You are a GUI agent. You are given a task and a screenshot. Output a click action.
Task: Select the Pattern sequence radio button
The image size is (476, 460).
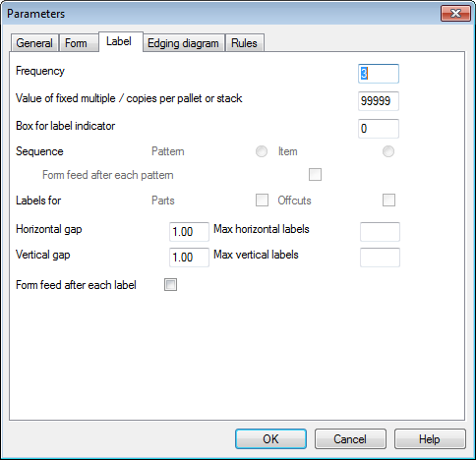[262, 151]
